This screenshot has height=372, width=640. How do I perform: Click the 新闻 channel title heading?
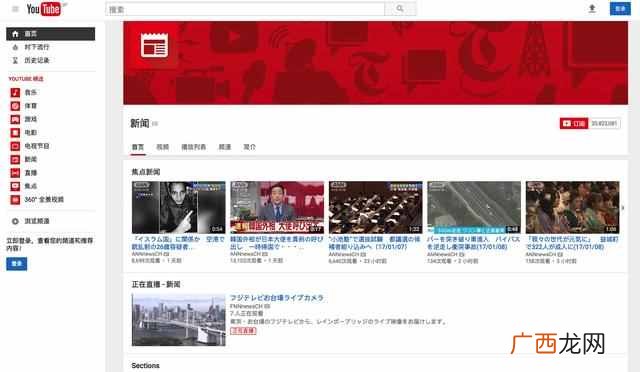(x=140, y=123)
